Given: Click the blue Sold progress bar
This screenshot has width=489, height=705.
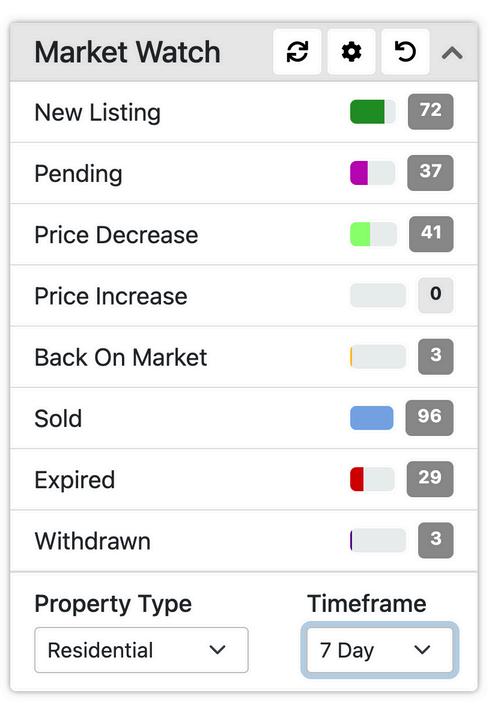Looking at the screenshot, I should (x=372, y=418).
